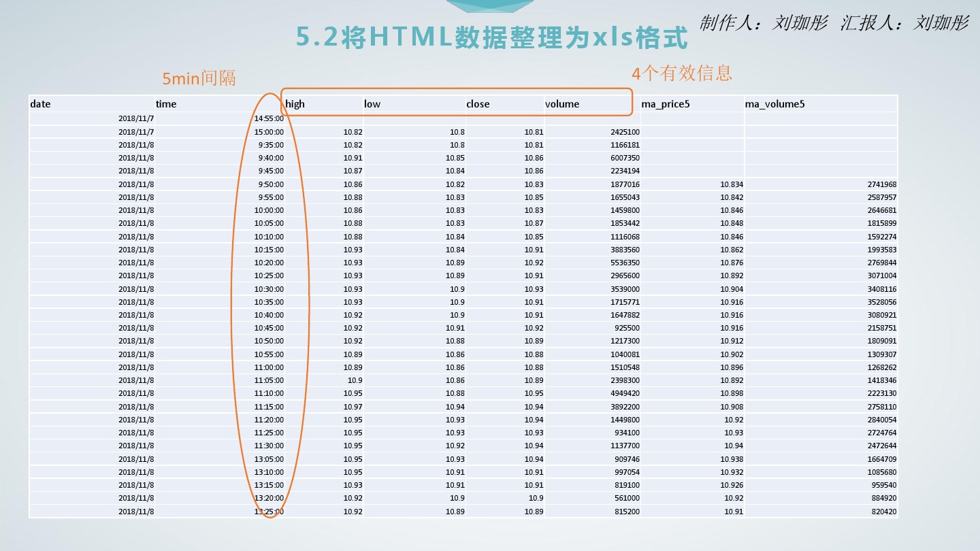
Task: Select the time cell '9:50:00'
Action: point(271,184)
